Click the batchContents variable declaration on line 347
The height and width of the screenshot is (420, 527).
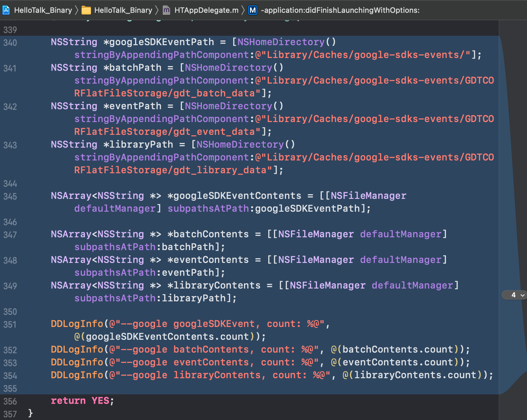[211, 234]
